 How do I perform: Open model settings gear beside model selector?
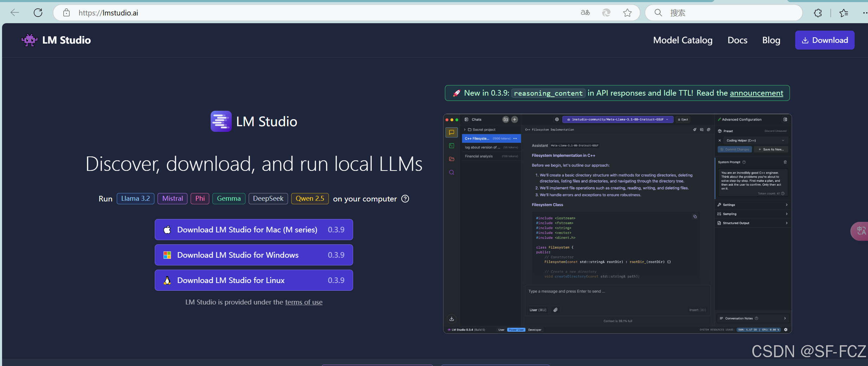click(557, 120)
